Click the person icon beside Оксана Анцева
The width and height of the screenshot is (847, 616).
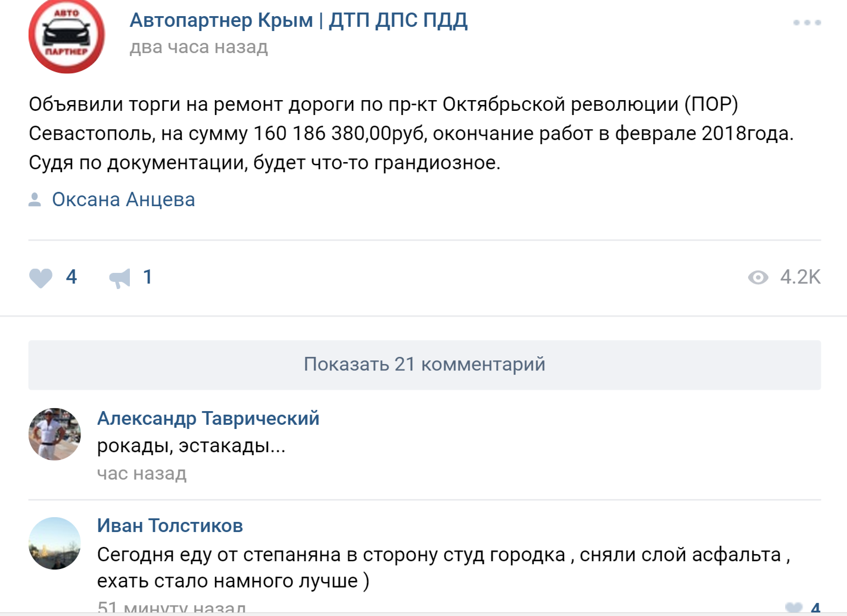point(35,200)
